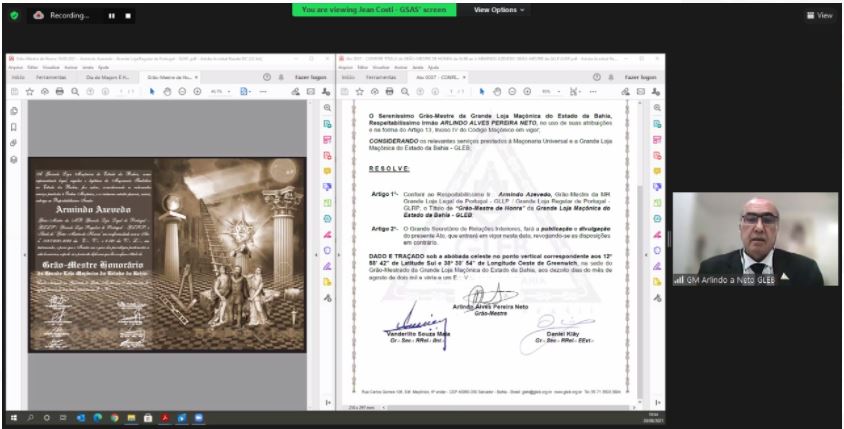The height and width of the screenshot is (429, 844).
Task: Open the View Options dropdown
Action: pyautogui.click(x=499, y=9)
